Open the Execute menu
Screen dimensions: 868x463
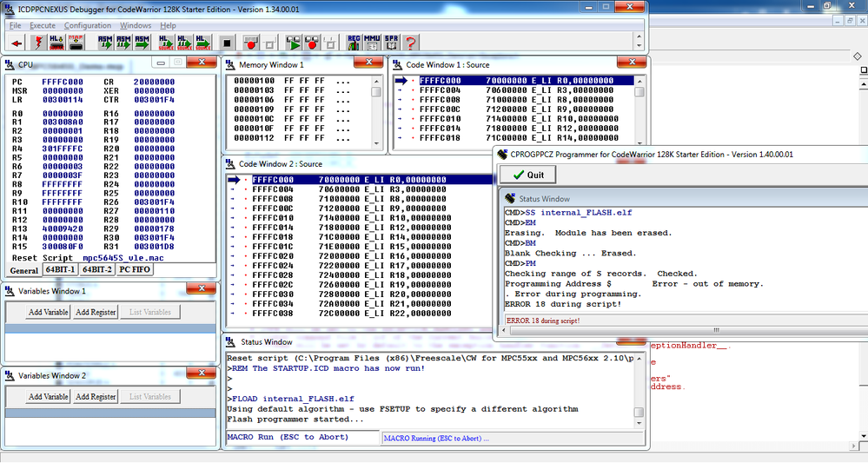(x=43, y=25)
